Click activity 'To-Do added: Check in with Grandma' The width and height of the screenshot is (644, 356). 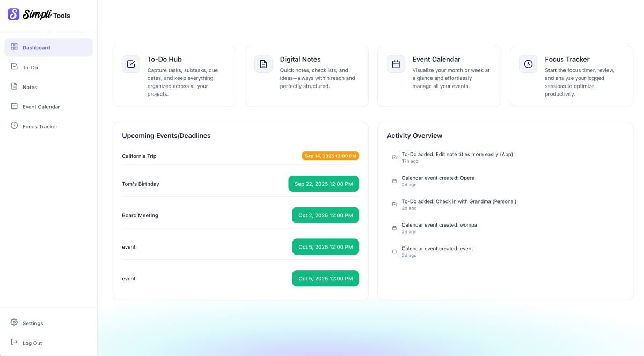[459, 201]
